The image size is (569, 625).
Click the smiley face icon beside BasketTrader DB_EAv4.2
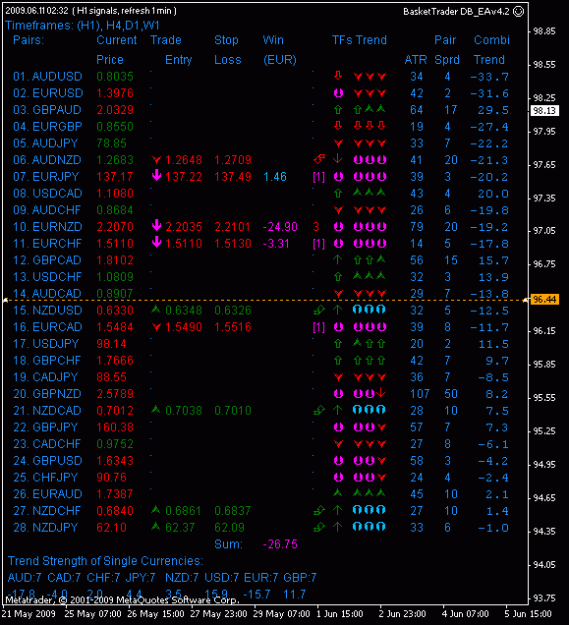click(518, 12)
